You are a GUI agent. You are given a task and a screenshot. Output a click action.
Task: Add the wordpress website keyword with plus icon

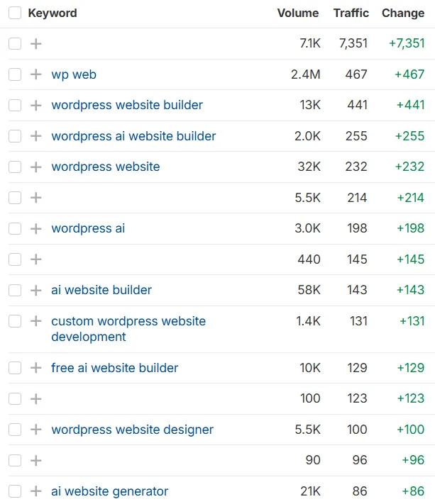[36, 167]
